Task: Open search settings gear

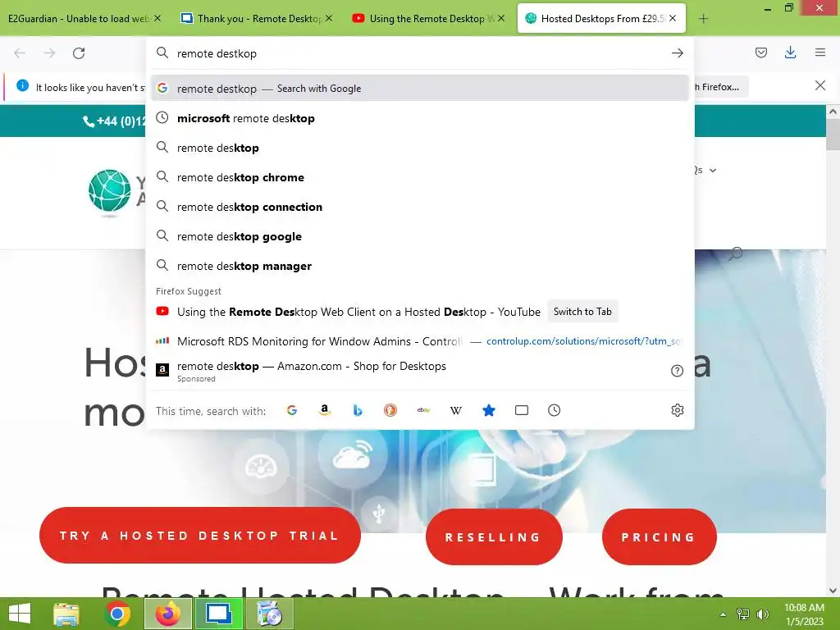Action: pyautogui.click(x=677, y=410)
